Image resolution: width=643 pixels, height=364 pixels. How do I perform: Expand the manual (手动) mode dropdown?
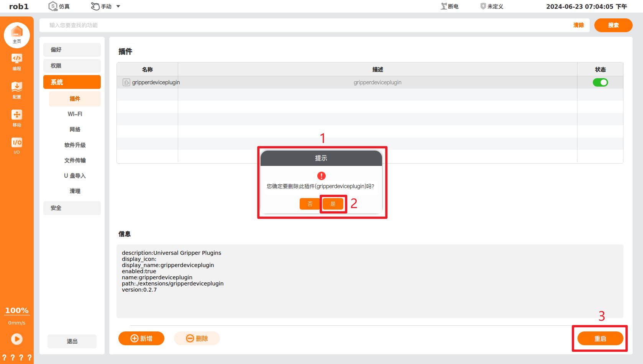point(118,6)
